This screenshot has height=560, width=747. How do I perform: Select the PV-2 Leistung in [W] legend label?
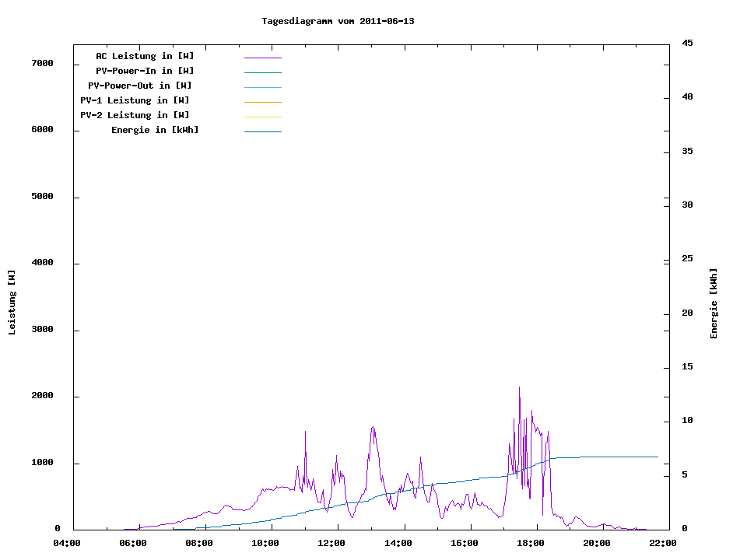pos(135,115)
